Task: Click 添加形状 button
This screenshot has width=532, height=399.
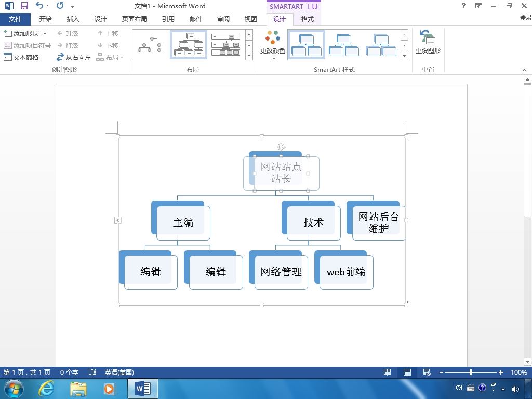Action: (21, 34)
